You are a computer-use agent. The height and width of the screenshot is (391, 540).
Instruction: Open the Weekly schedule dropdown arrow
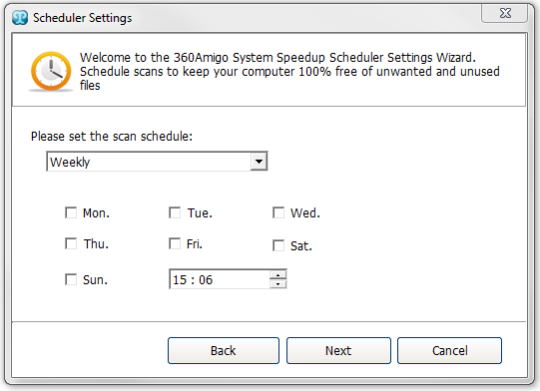tap(259, 162)
